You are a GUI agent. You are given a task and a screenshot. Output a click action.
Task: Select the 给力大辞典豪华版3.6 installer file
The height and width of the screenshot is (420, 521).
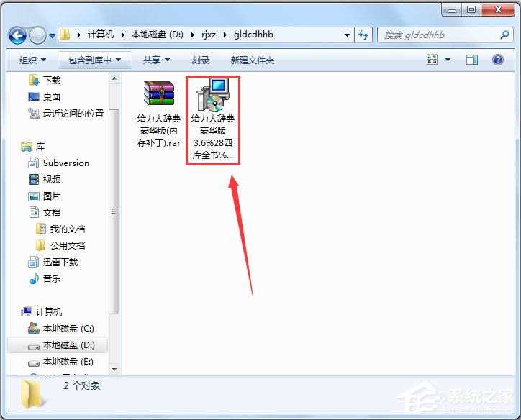point(213,120)
